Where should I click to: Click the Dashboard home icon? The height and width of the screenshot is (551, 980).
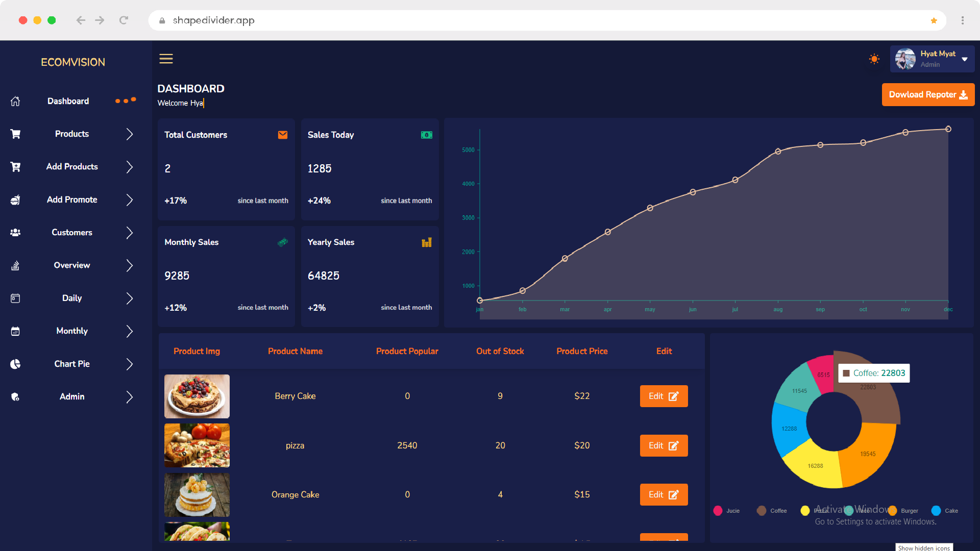[x=15, y=102]
